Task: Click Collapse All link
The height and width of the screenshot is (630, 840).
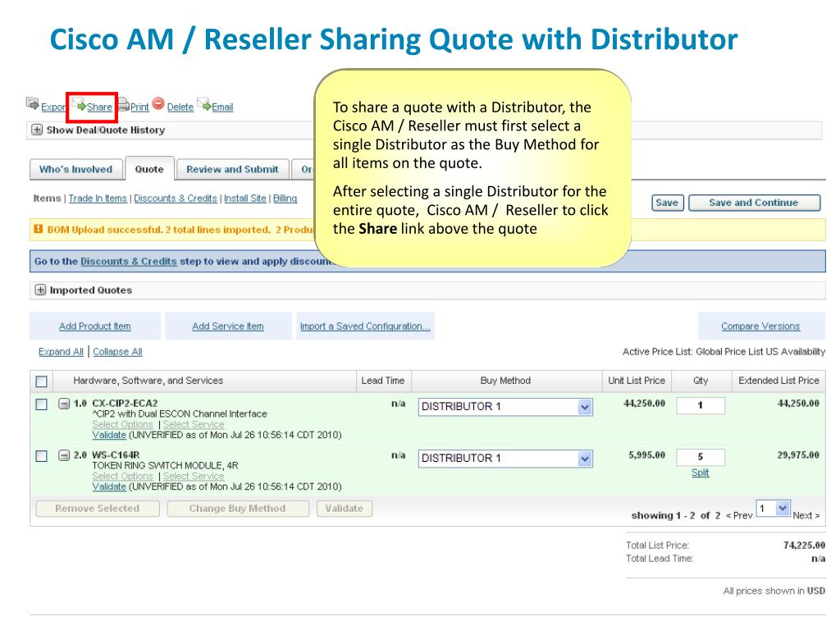Action: [x=117, y=351]
